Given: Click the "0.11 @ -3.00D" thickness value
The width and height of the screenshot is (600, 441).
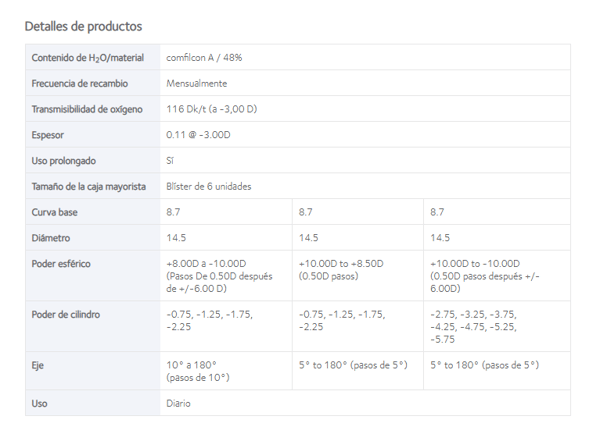Looking at the screenshot, I should (199, 134).
